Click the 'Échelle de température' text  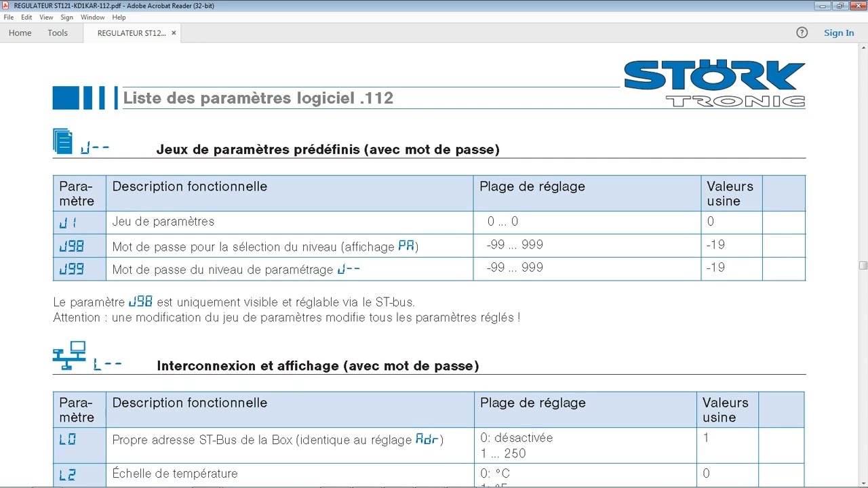tap(175, 474)
